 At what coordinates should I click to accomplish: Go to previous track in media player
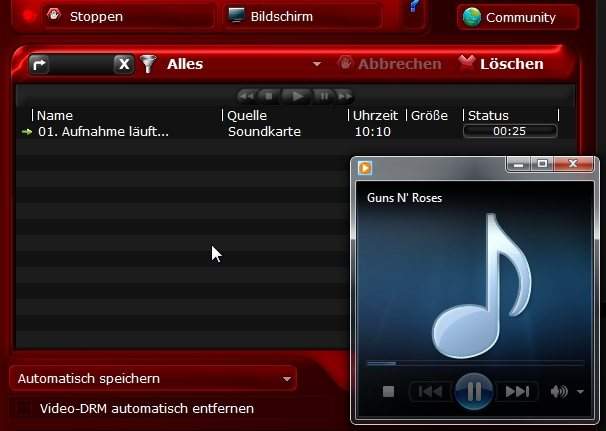tap(431, 392)
